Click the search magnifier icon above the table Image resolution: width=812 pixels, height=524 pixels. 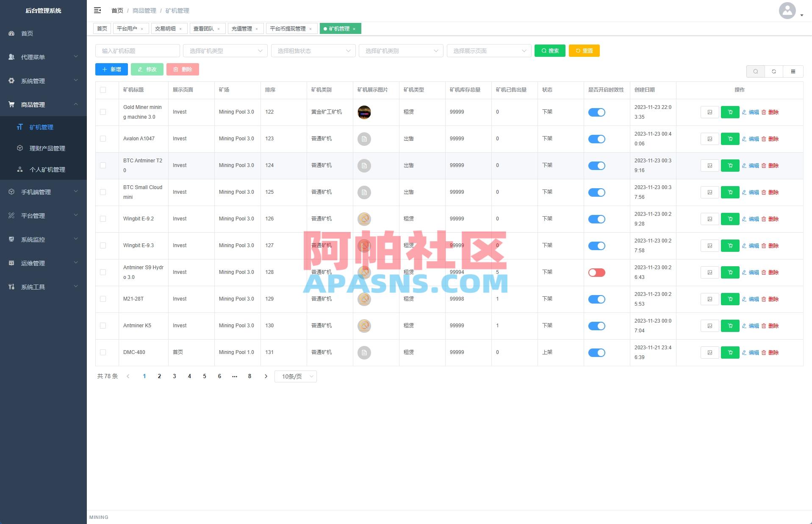(x=756, y=71)
